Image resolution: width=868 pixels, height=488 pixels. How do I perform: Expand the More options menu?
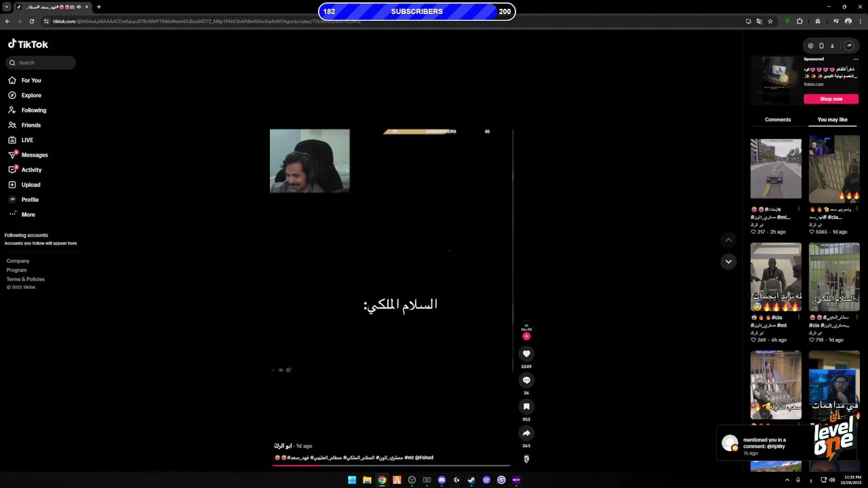coord(22,214)
